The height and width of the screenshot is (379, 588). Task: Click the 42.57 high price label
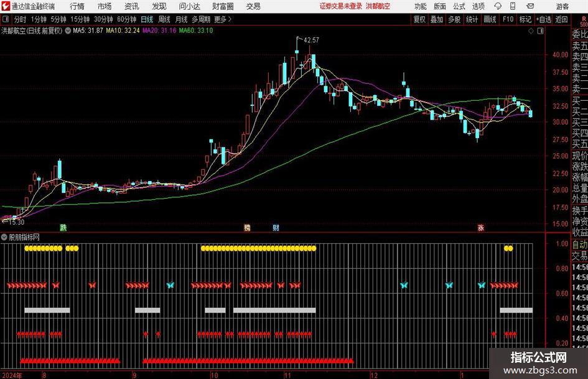pyautogui.click(x=311, y=40)
